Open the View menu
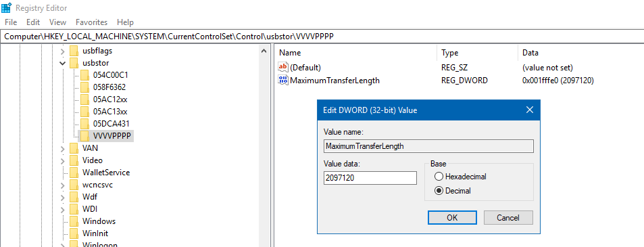Screen dimensions: 644x247 pyautogui.click(x=58, y=22)
